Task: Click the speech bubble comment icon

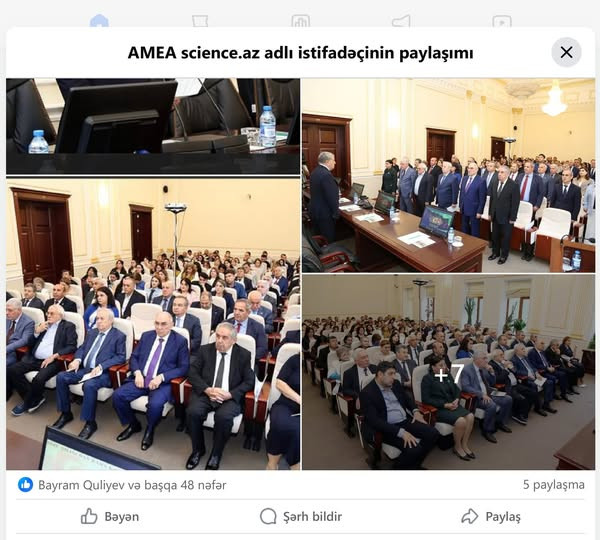Action: tap(268, 516)
